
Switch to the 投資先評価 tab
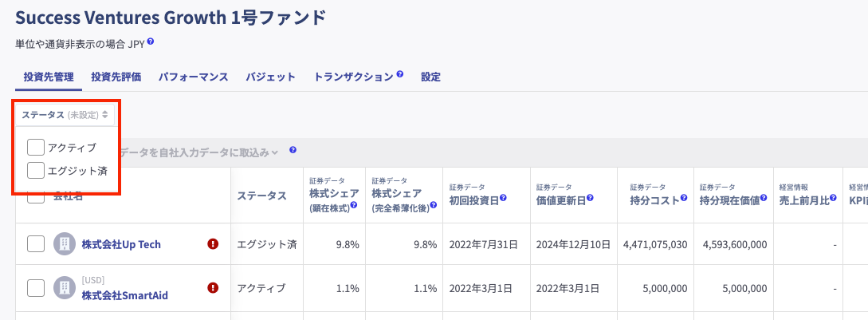(x=116, y=77)
